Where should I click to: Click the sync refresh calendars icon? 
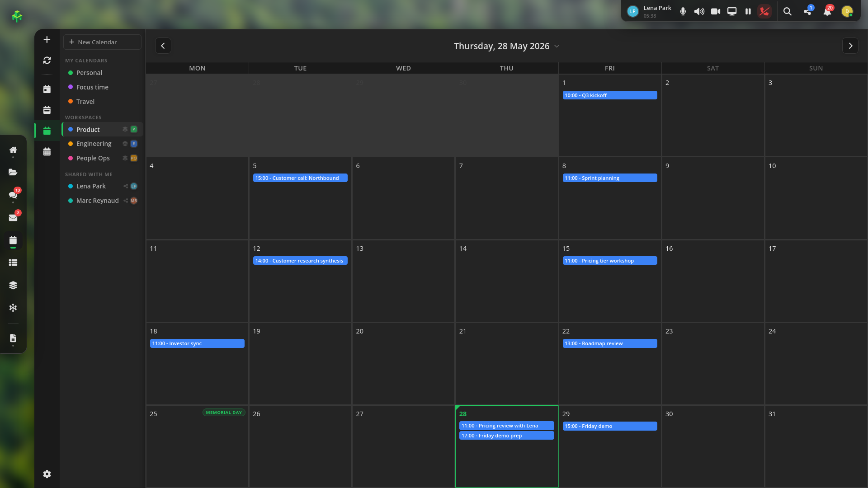click(x=47, y=60)
